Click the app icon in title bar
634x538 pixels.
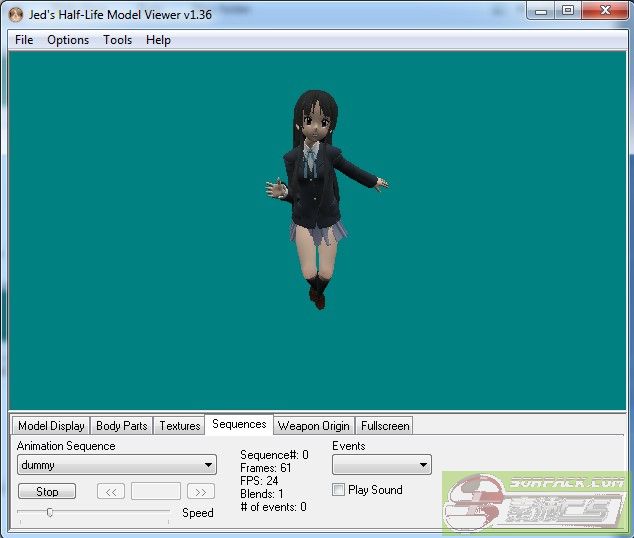tap(15, 14)
